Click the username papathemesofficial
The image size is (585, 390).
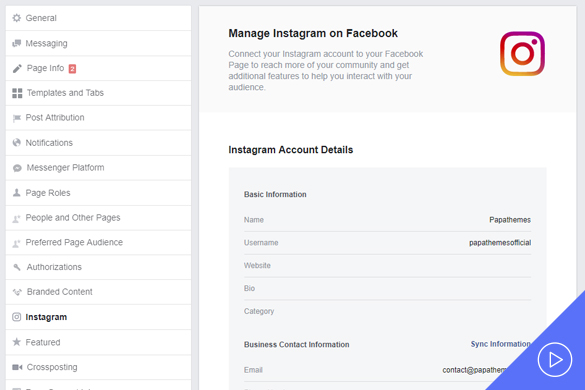[x=500, y=243]
